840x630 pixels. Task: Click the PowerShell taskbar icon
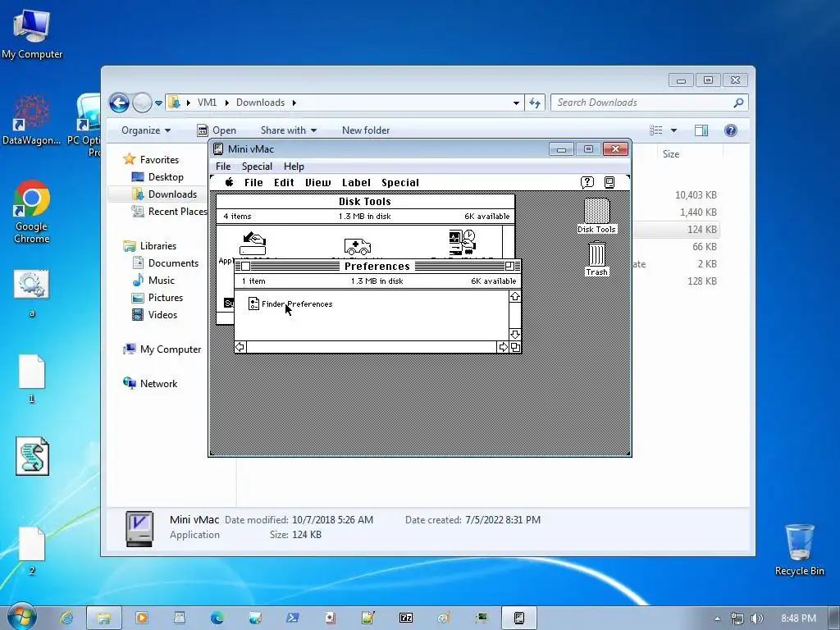[293, 618]
